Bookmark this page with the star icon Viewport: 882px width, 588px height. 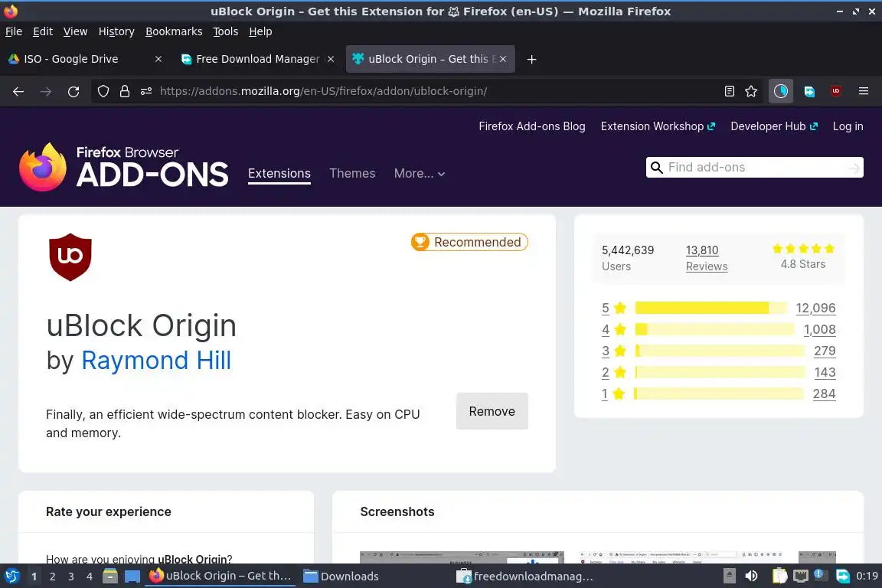pyautogui.click(x=751, y=91)
